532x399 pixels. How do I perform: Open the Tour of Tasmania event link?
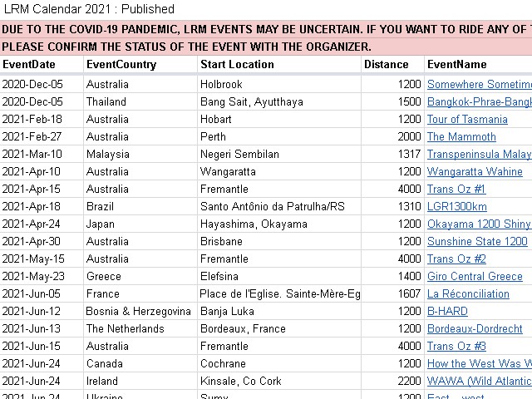(467, 120)
